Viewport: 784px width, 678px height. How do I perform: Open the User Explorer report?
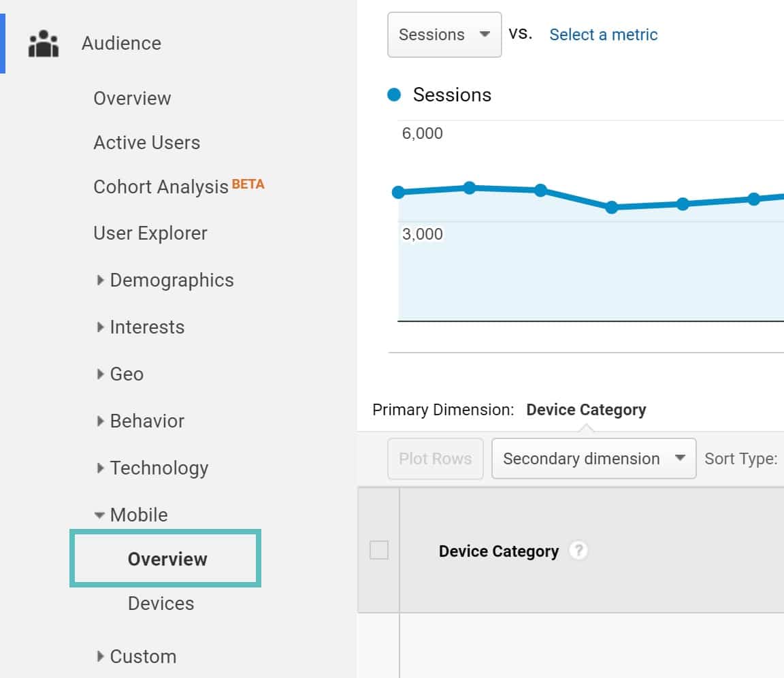(150, 233)
